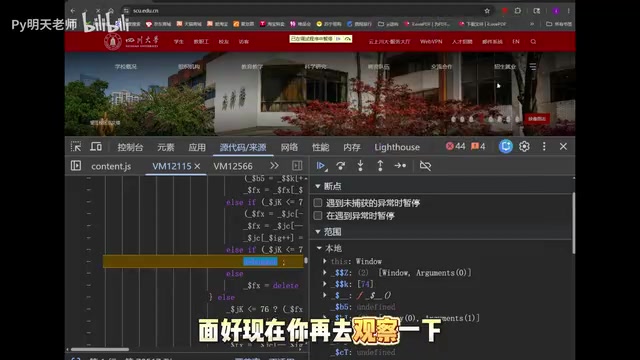Open 科学研究 navigation item
The image size is (640, 360).
[315, 67]
